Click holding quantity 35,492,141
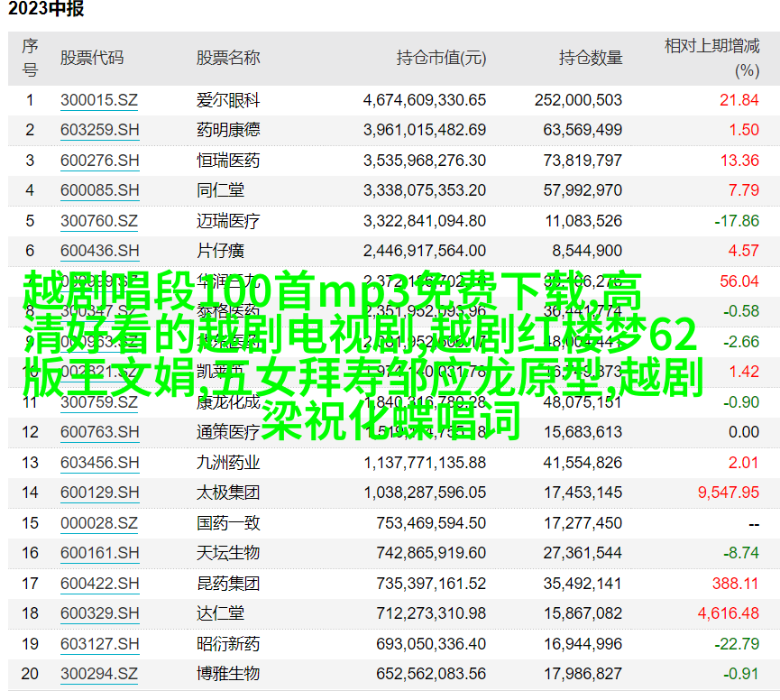Image resolution: width=780 pixels, height=700 pixels. tap(583, 584)
